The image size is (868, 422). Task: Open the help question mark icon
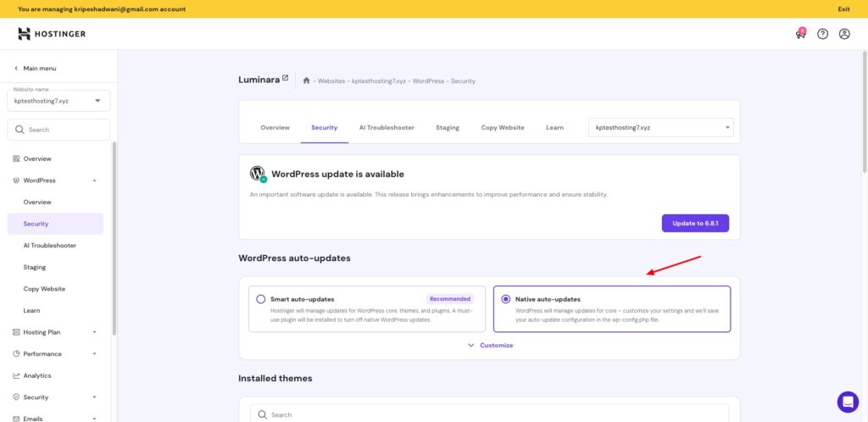point(822,34)
